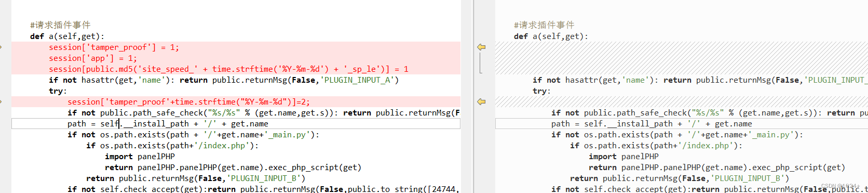
Task: Click exec_php_script(get) return line in left pane
Action: point(233,168)
